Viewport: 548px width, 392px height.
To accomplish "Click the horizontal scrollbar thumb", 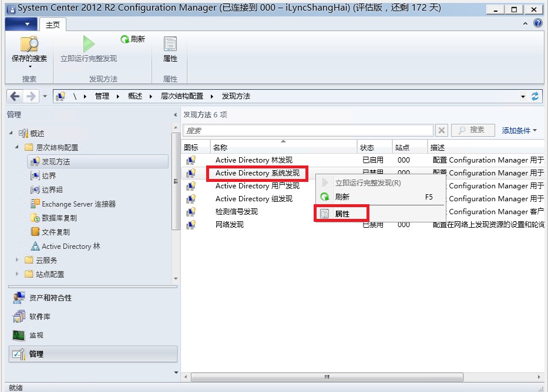I will click(327, 377).
